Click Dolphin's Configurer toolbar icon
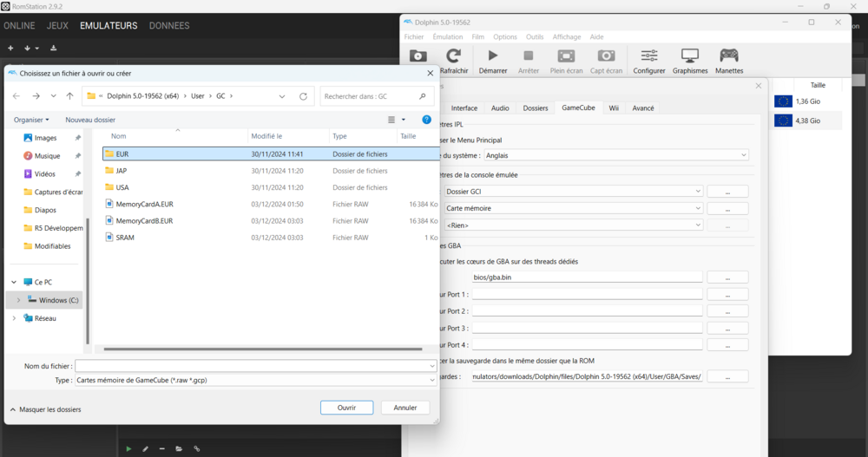868x457 pixels. point(648,57)
